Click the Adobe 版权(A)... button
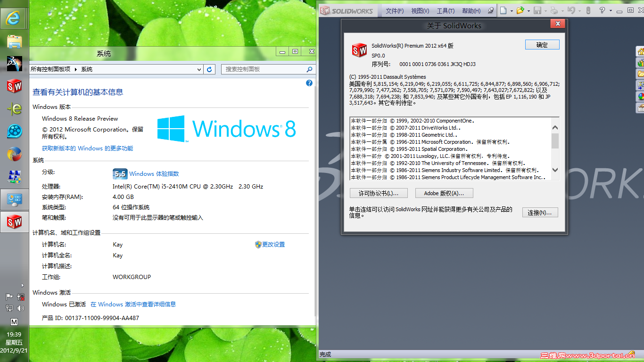The image size is (644, 362). pyautogui.click(x=444, y=193)
